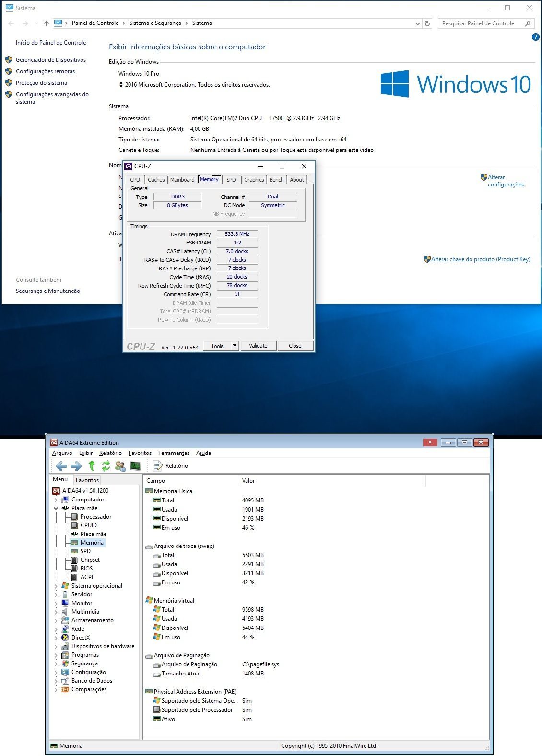This screenshot has width=542, height=756.
Task: Expand the Servidor tree node
Action: [56, 594]
